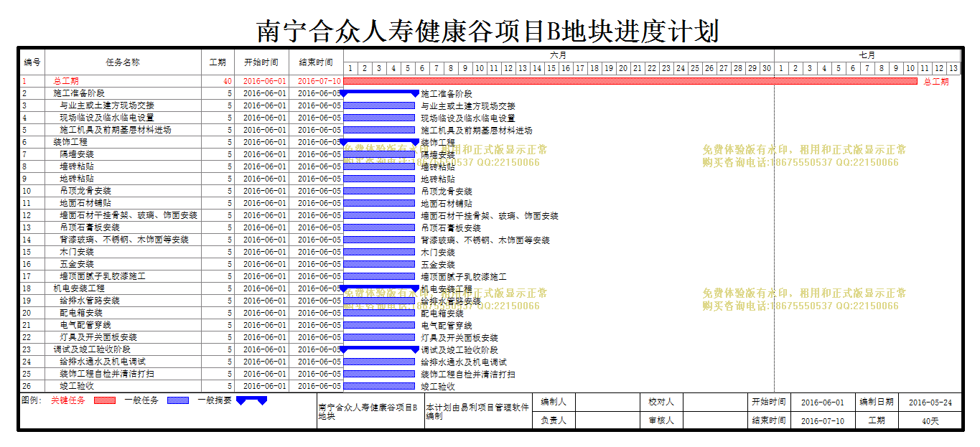980x447 pixels.
Task: Select the 吊顶龙骨安装 task name in the table
Action: 85,191
